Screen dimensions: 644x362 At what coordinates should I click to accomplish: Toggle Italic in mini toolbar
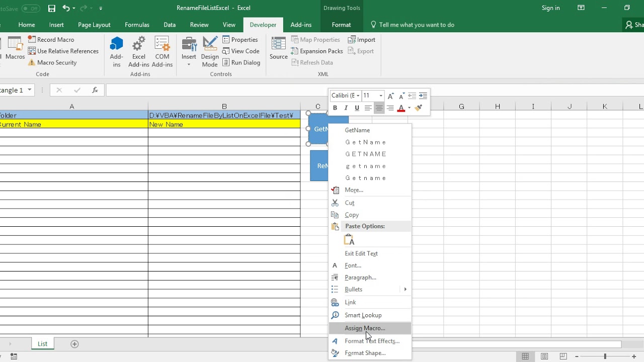tap(346, 108)
